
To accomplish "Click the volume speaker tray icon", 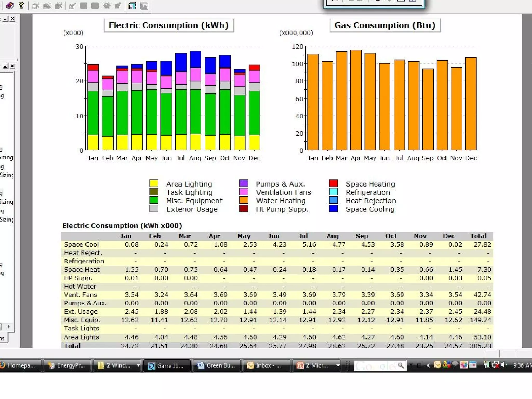I will [x=504, y=365].
